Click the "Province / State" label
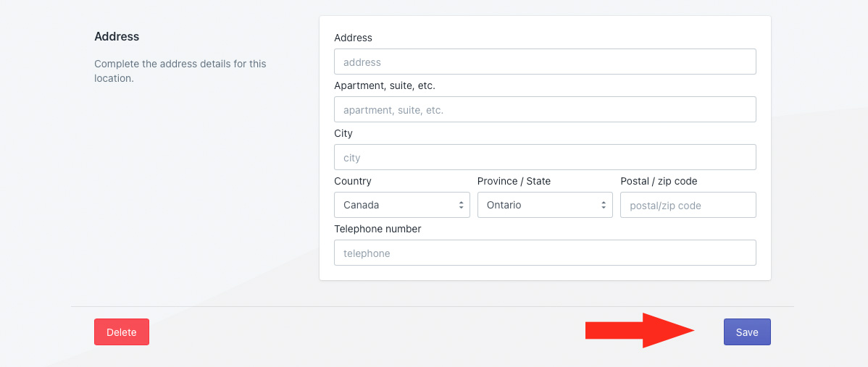This screenshot has width=868, height=367. 514,181
